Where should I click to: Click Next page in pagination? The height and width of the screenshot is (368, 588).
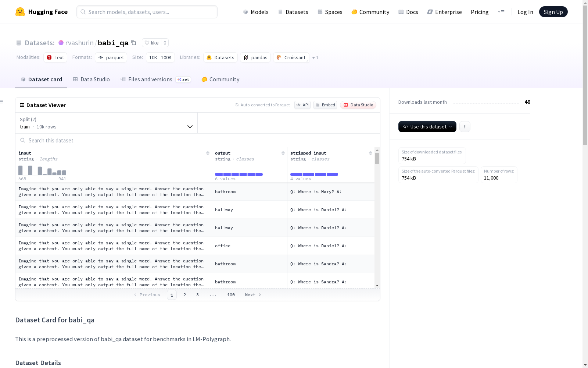coord(253,295)
